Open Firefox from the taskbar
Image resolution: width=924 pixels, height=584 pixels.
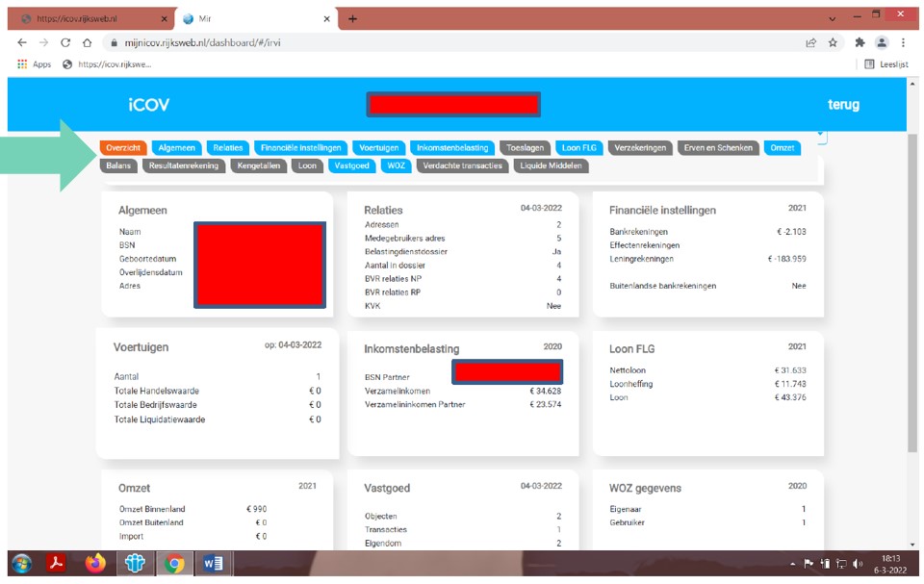tap(94, 564)
